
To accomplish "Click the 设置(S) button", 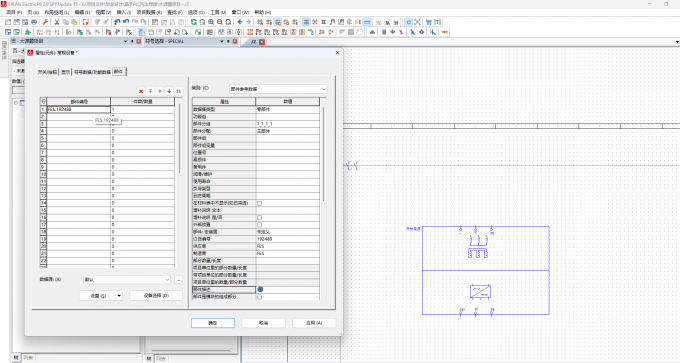I will tap(98, 296).
